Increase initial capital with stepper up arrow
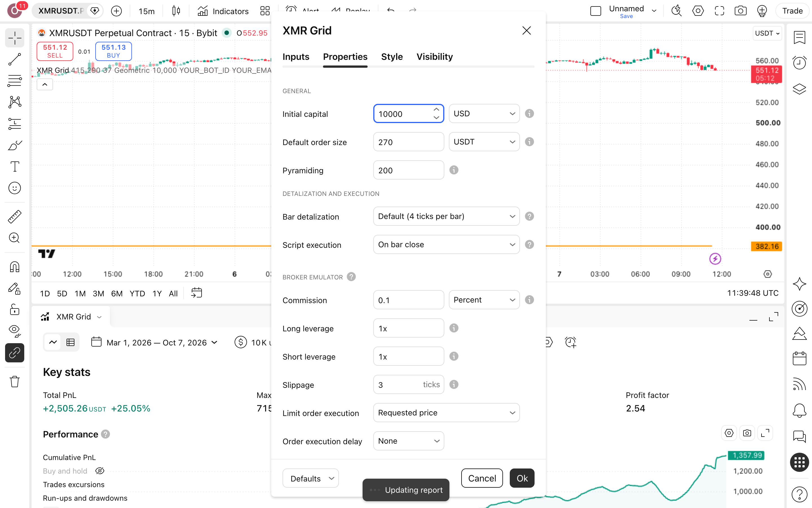Screen dimensions: 812x508 pyautogui.click(x=436, y=110)
